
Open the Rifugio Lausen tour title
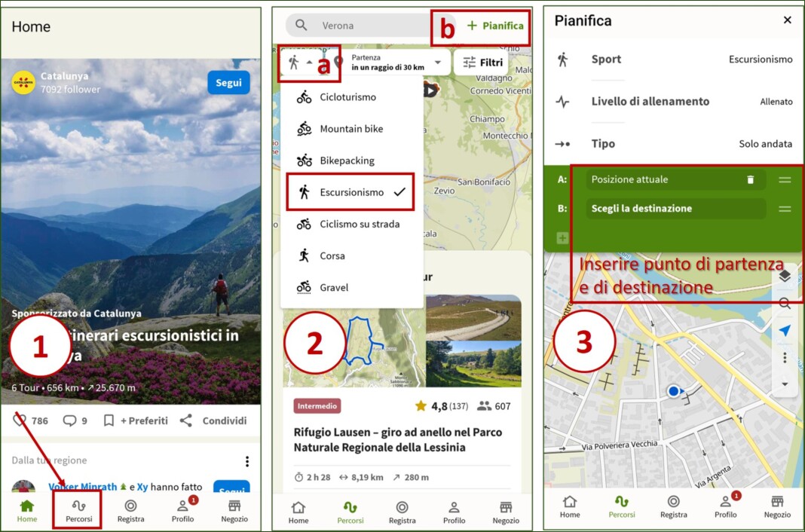point(398,439)
